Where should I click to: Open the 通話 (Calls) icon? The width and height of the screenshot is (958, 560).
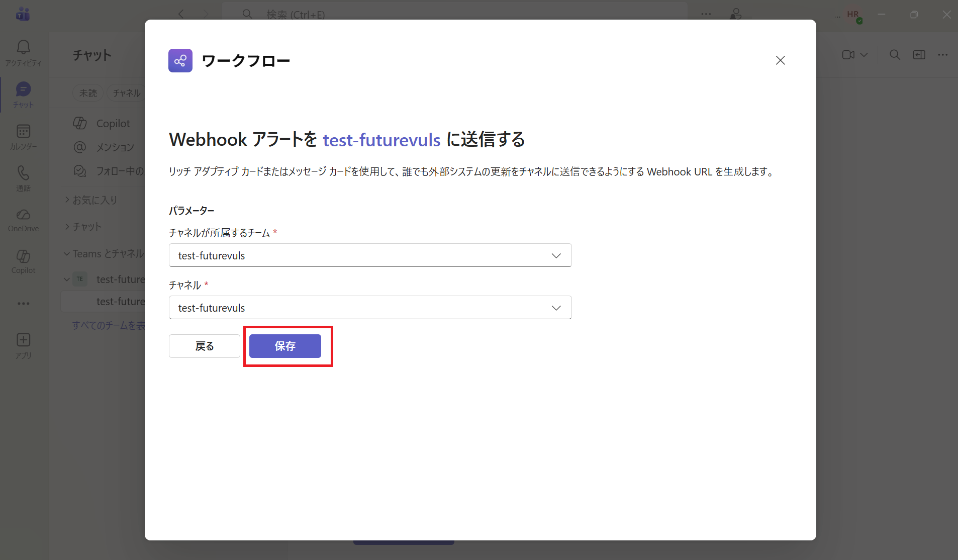[23, 177]
